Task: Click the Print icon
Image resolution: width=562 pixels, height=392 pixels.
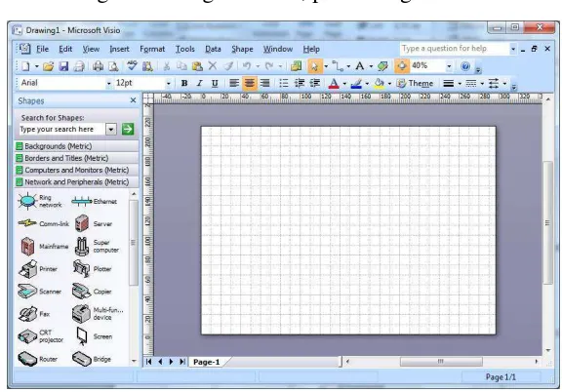Action: [x=98, y=66]
